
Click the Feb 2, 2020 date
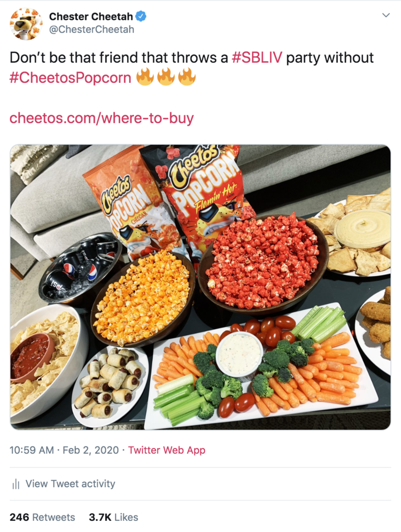click(x=91, y=450)
